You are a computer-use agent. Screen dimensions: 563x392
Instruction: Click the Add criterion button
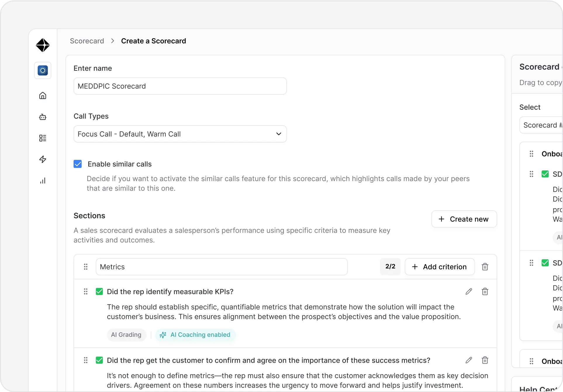[x=439, y=267]
